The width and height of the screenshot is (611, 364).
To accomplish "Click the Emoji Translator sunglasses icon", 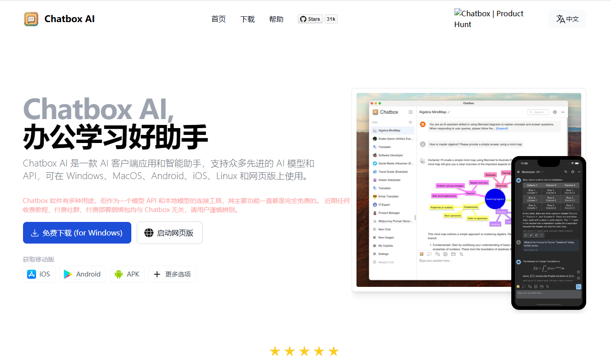I will click(x=375, y=196).
